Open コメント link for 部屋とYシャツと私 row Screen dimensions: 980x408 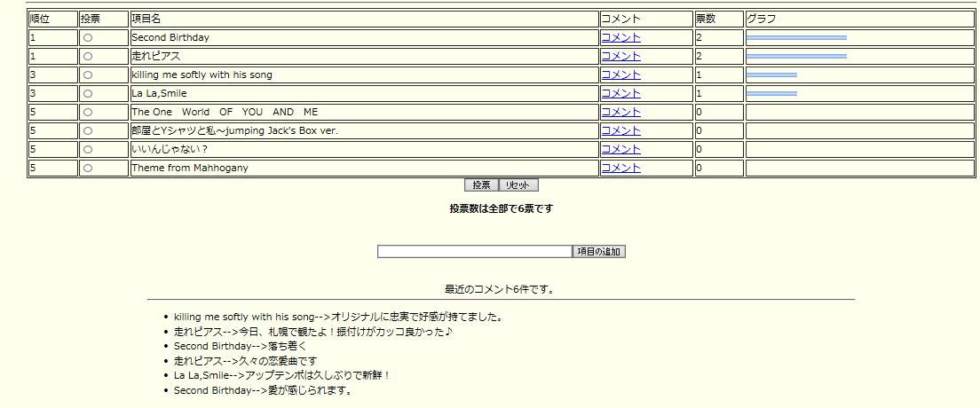[620, 131]
